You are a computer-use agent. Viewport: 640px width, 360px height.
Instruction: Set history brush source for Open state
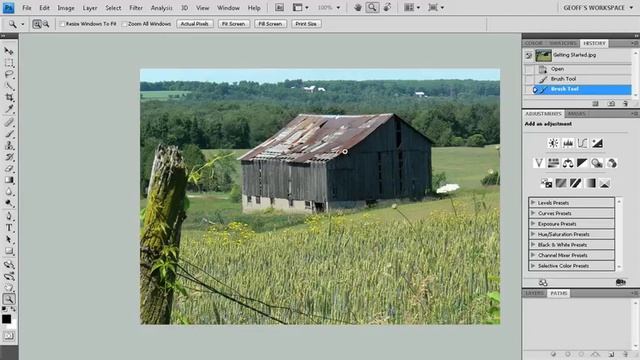tap(529, 69)
